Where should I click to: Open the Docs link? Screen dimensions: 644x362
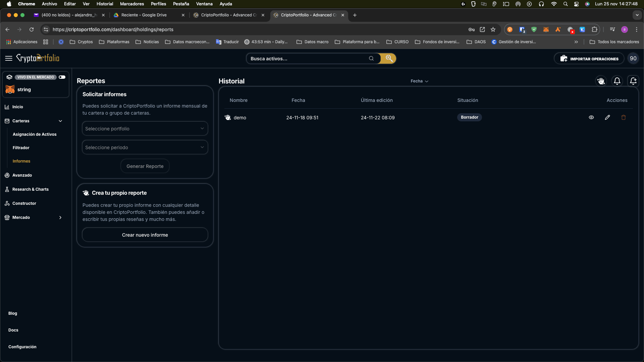click(13, 330)
